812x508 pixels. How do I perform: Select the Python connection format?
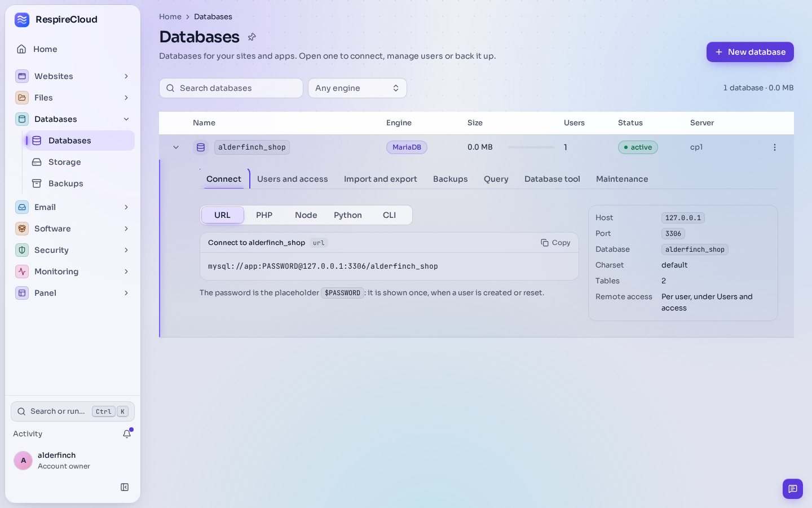point(348,215)
